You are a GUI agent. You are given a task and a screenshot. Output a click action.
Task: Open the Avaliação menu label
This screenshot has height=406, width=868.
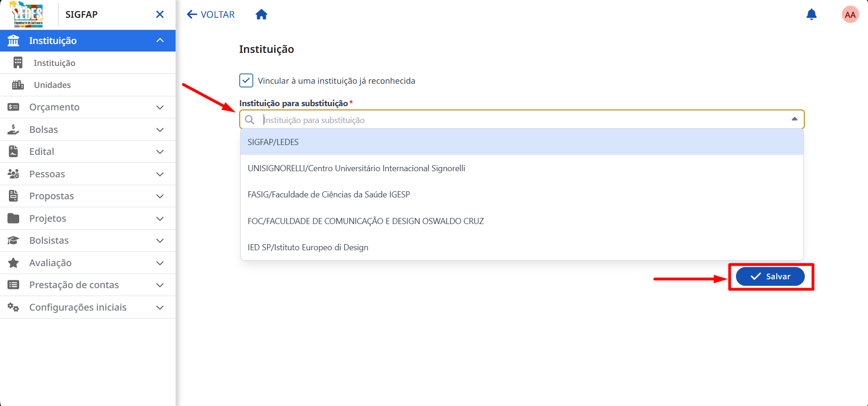(x=50, y=263)
